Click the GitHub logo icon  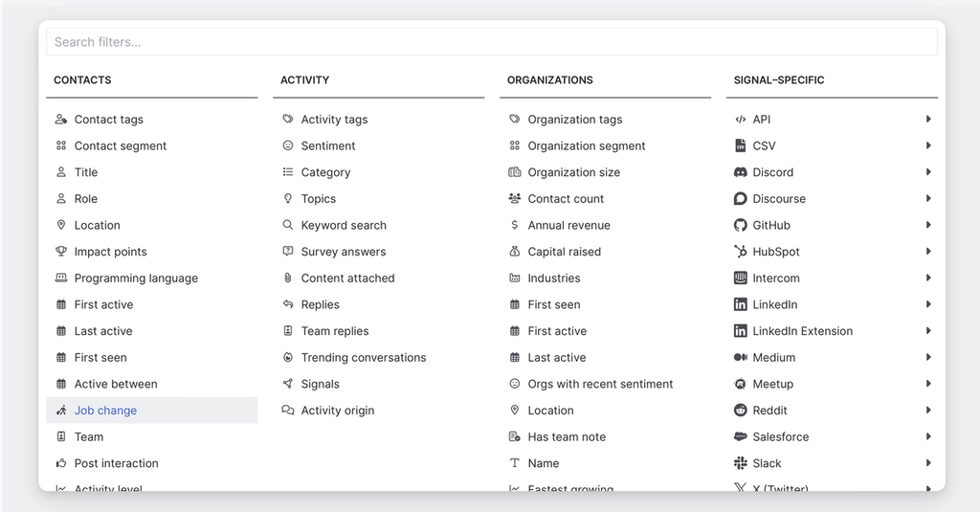pyautogui.click(x=740, y=226)
